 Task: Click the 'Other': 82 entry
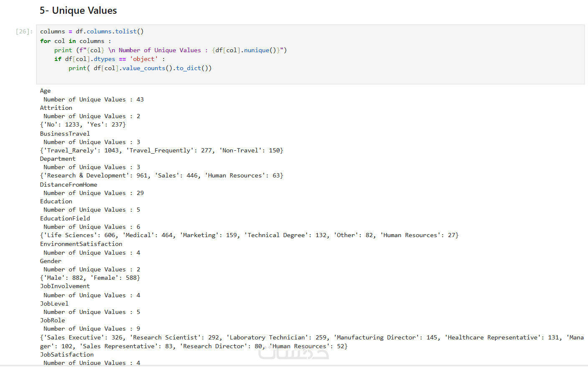click(x=353, y=235)
